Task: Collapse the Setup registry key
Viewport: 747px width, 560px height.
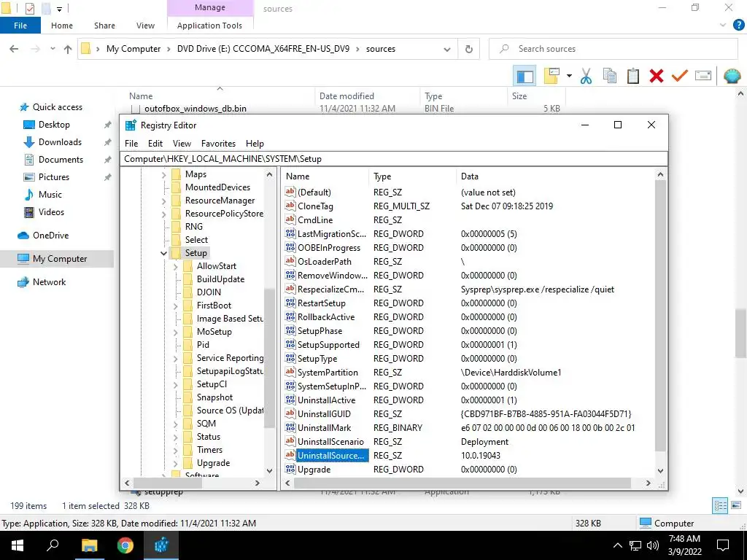Action: [x=163, y=253]
